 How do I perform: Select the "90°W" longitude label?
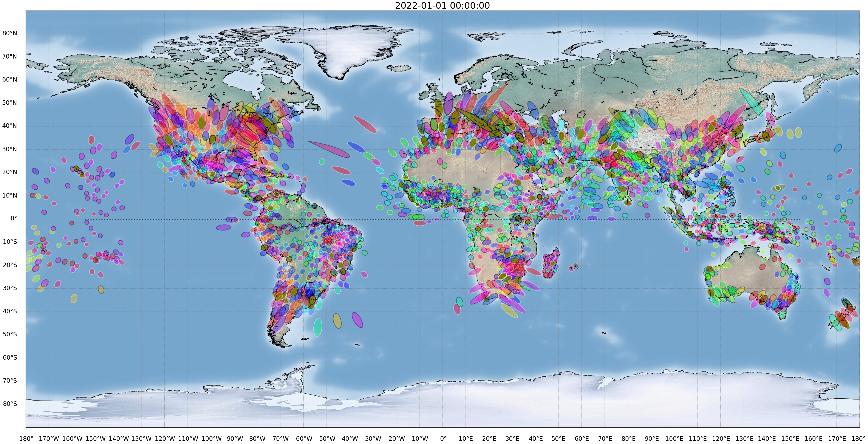click(x=235, y=439)
